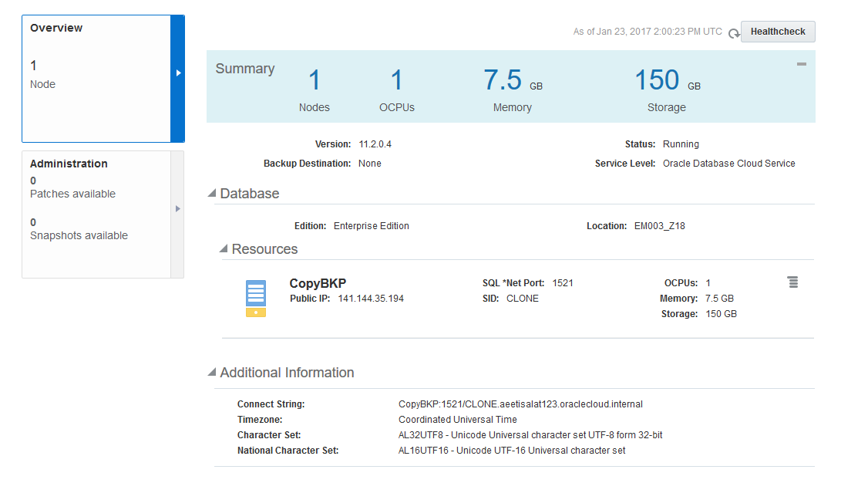Select the Administration tile

pyautogui.click(x=96, y=214)
